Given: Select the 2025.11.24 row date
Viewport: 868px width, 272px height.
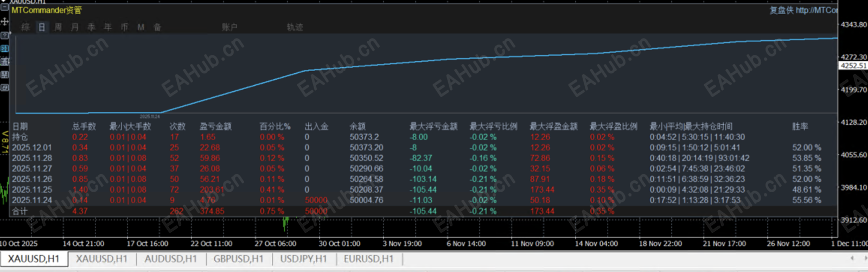Looking at the screenshot, I should [32, 200].
